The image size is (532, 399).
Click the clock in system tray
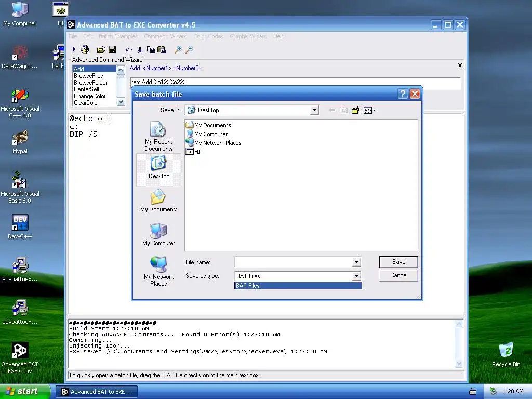point(513,392)
